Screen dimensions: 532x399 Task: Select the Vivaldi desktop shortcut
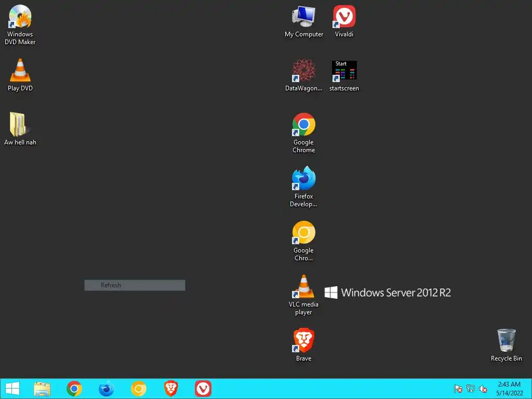pyautogui.click(x=344, y=21)
